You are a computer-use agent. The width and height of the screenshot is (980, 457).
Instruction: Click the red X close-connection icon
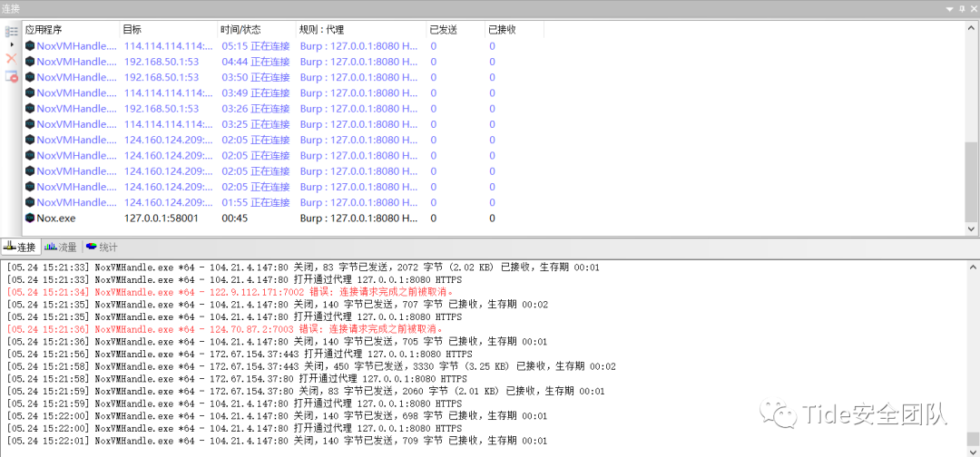pos(11,59)
